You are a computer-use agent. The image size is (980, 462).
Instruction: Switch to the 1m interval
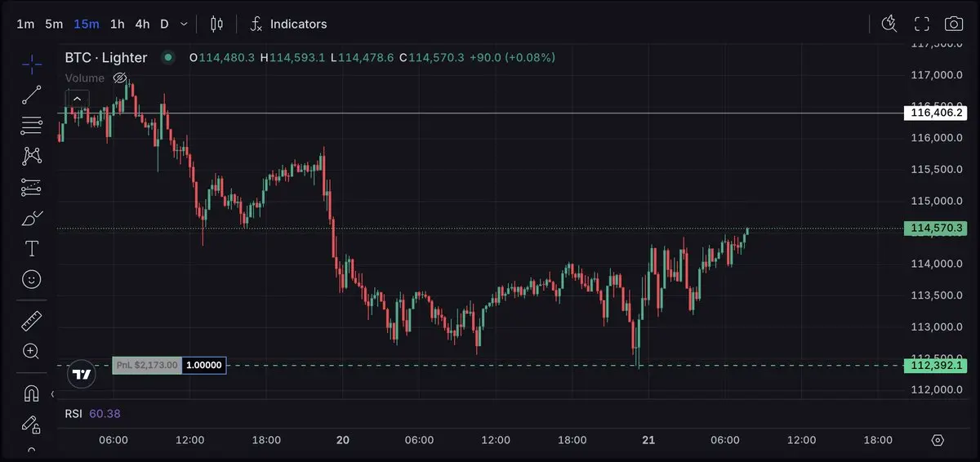pyautogui.click(x=25, y=24)
